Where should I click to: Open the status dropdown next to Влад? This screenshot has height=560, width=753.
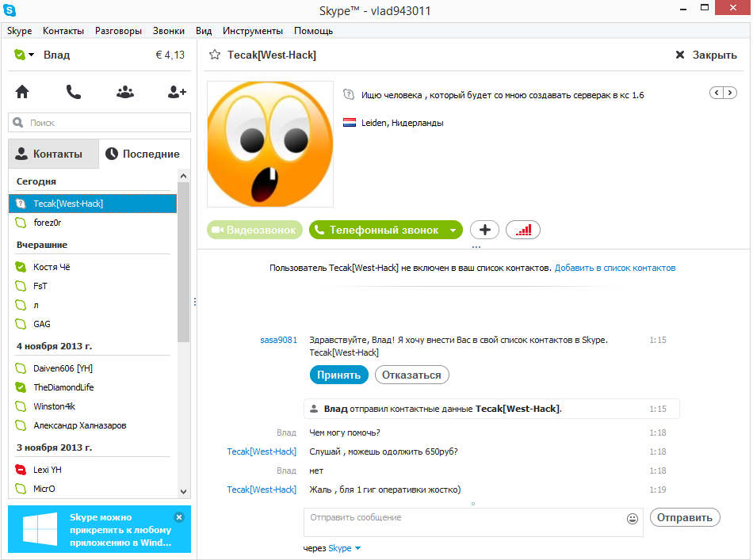point(31,55)
